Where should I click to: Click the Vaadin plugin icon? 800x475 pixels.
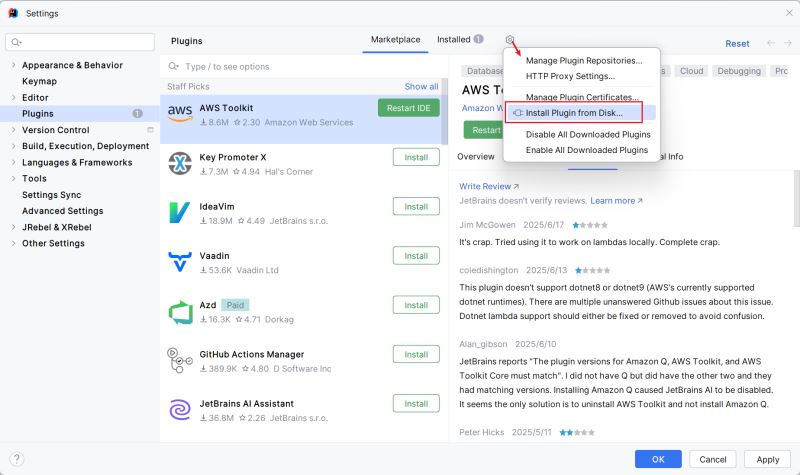point(180,261)
